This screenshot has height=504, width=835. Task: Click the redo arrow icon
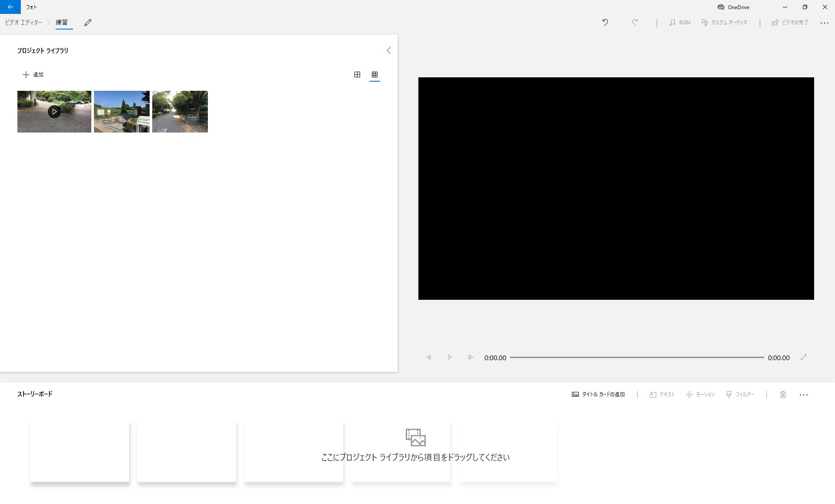pos(635,23)
